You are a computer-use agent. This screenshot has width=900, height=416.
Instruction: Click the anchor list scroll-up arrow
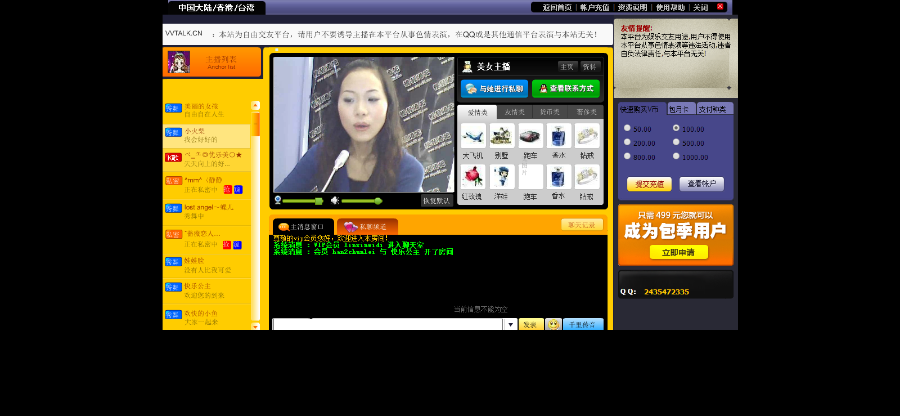[255, 106]
